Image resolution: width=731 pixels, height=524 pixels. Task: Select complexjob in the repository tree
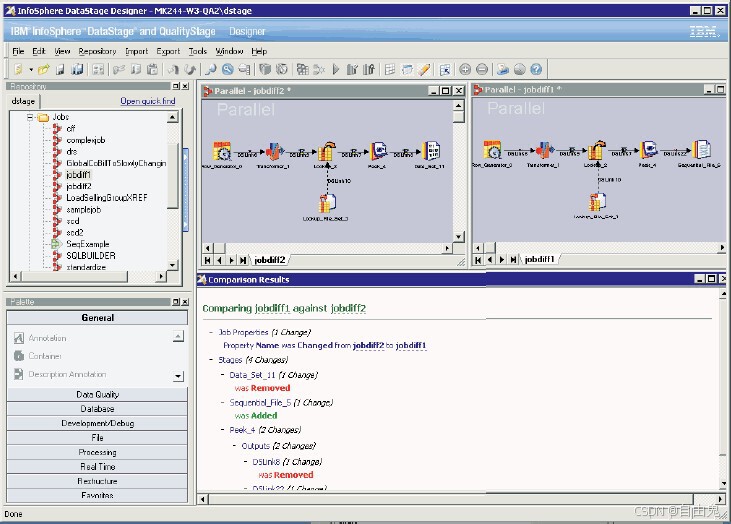86,140
